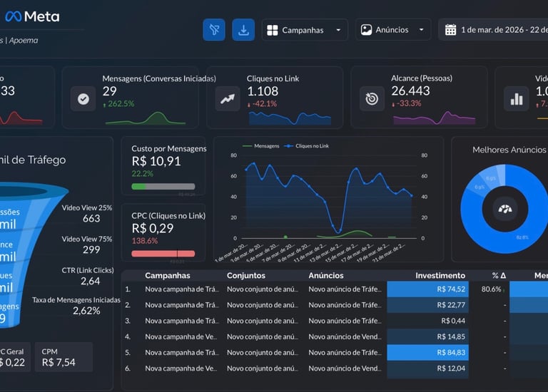548x392 pixels.
Task: Click the Alcance purple sparkline
Action: point(434,118)
